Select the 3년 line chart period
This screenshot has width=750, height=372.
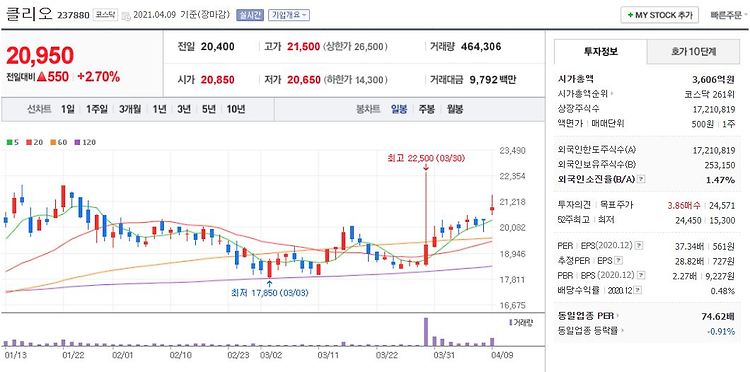184,109
